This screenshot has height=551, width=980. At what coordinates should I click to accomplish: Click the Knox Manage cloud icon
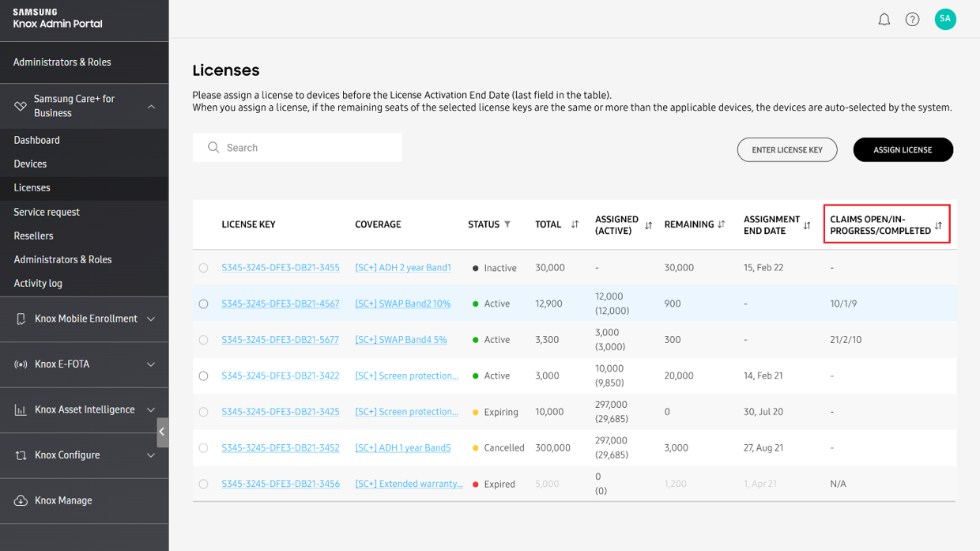(x=21, y=500)
